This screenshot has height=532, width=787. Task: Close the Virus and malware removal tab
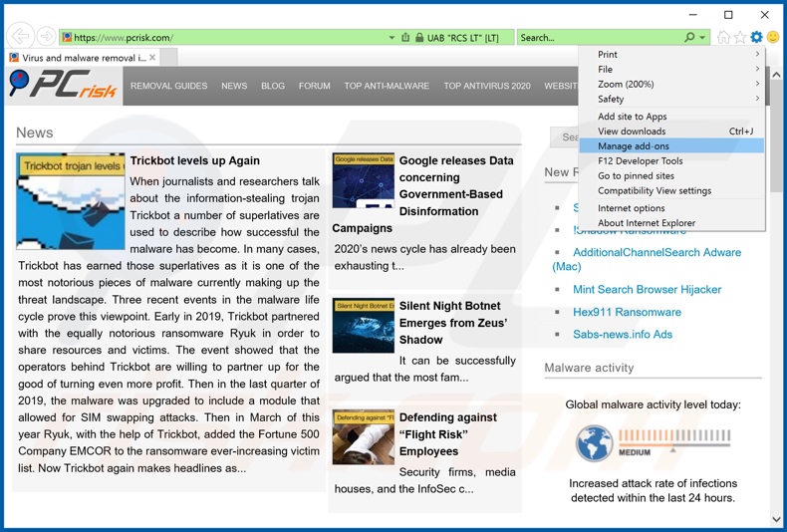click(152, 58)
